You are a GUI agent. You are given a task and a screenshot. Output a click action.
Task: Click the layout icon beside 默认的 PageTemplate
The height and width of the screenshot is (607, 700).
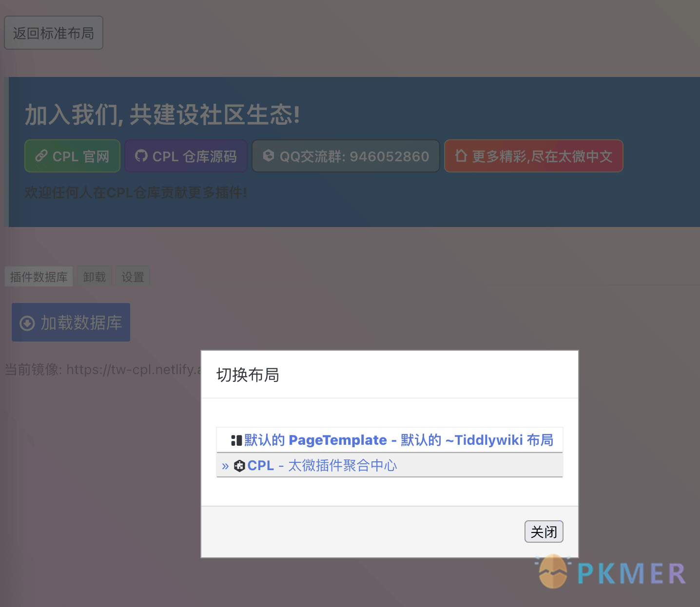236,440
